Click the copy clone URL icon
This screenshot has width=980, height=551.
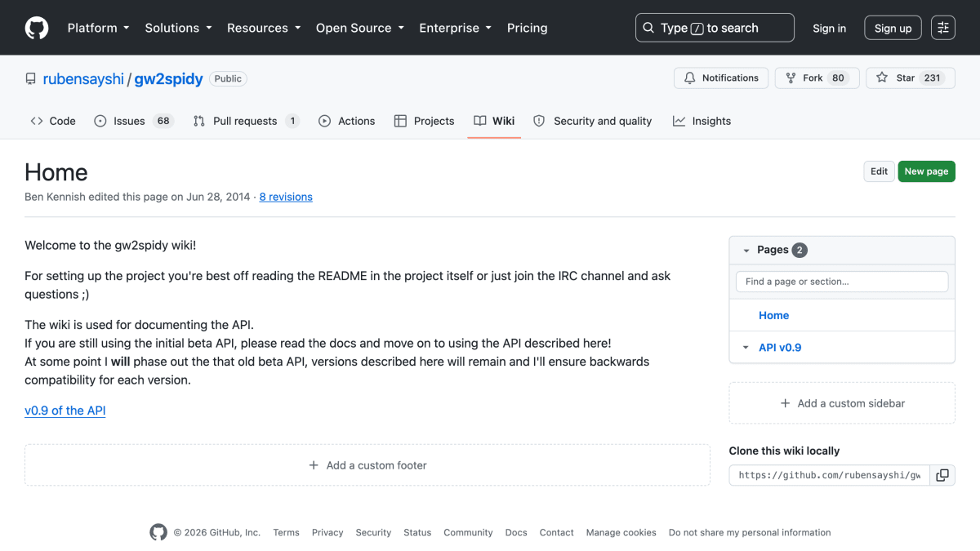coord(942,475)
